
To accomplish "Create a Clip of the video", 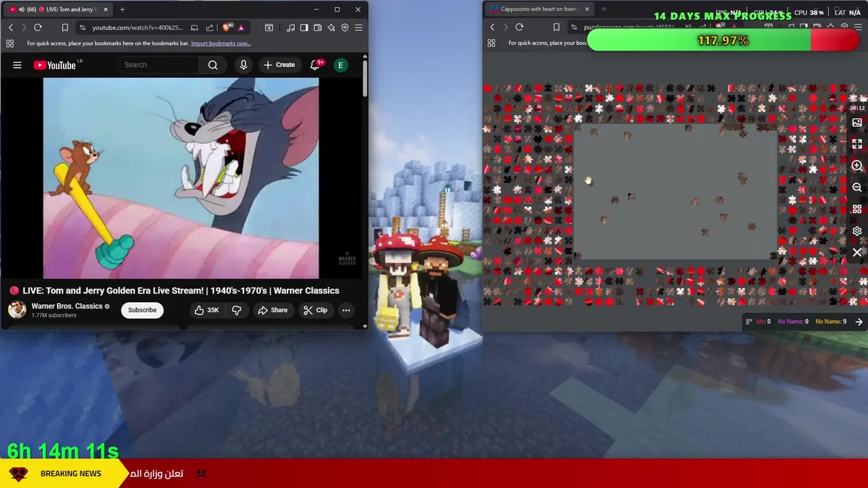I will (x=315, y=310).
